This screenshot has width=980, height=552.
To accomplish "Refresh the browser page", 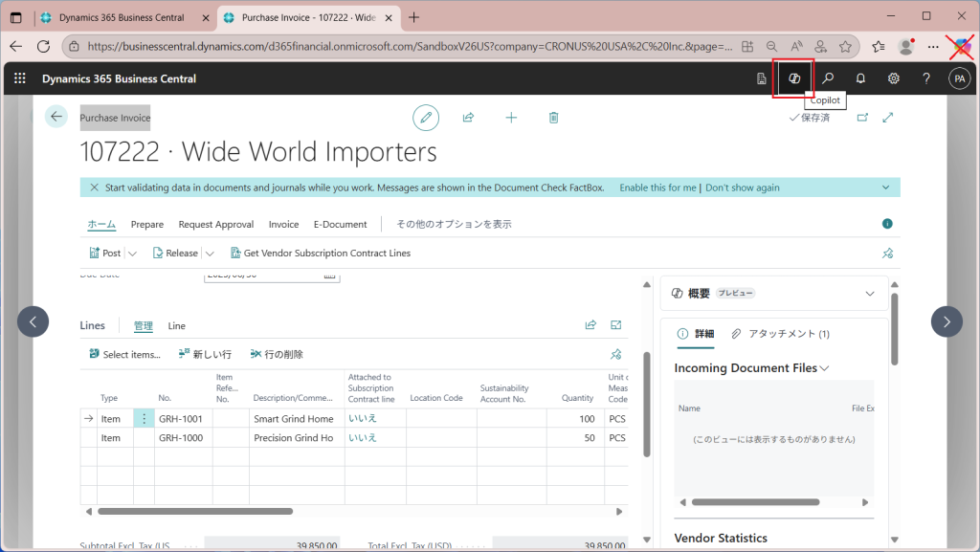I will coord(43,46).
